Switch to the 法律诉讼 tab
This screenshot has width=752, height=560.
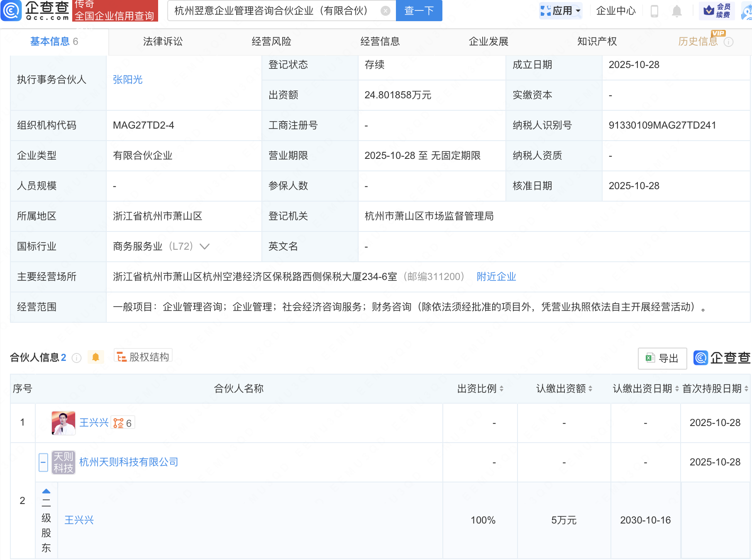(x=163, y=41)
